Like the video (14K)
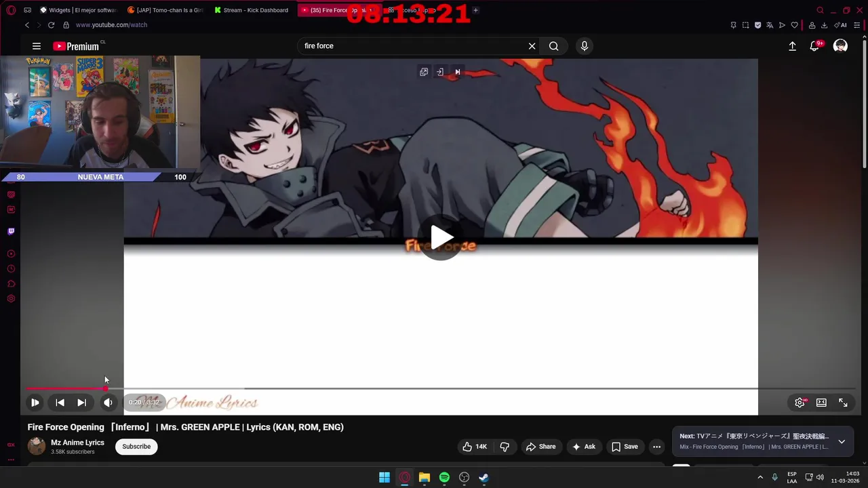This screenshot has width=868, height=488. [475, 447]
